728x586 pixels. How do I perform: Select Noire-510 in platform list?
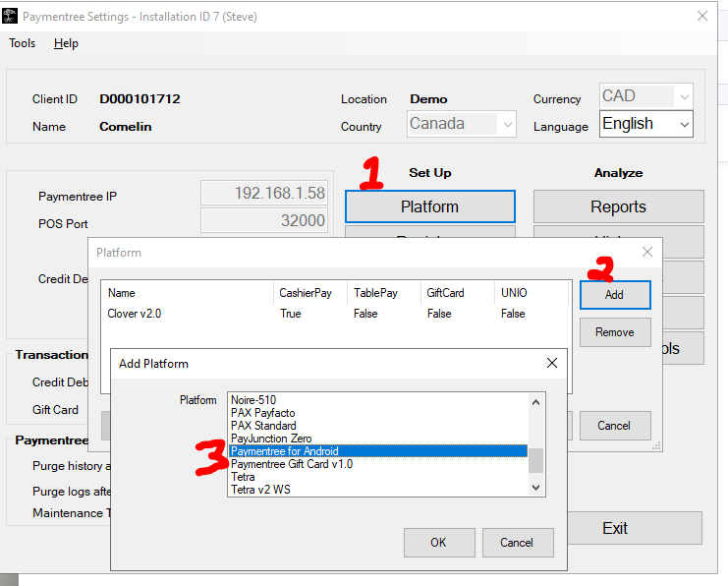click(x=378, y=400)
